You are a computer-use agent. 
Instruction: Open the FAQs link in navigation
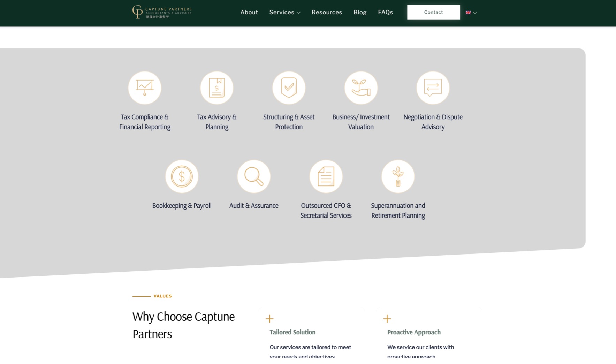(x=385, y=12)
